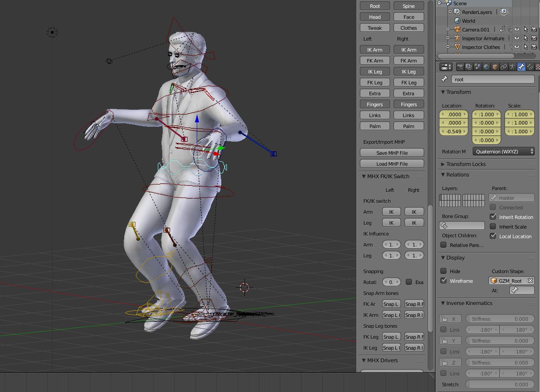Click the Camera.001 animation data icon

point(503,29)
